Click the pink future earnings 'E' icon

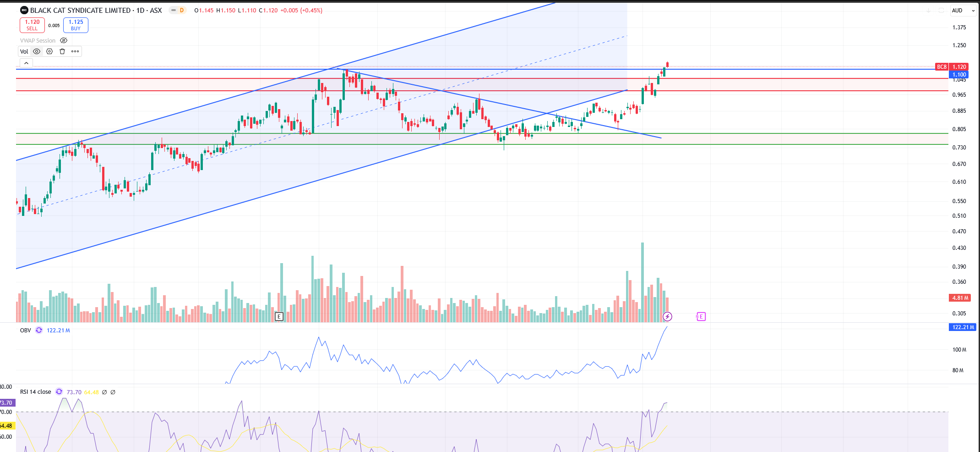tap(701, 316)
